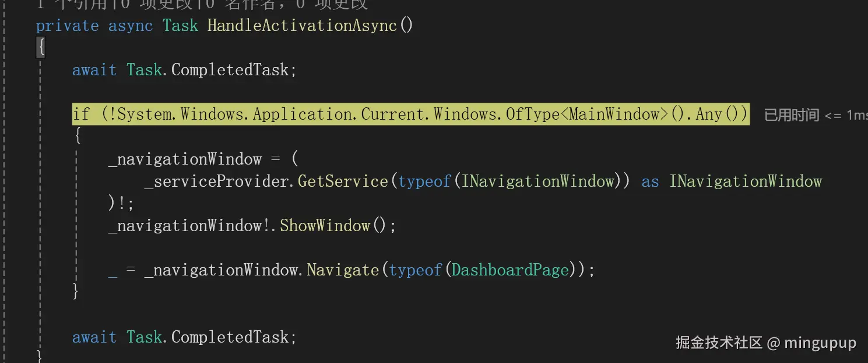
Task: Select the 'async' keyword in method signature
Action: coord(131,26)
